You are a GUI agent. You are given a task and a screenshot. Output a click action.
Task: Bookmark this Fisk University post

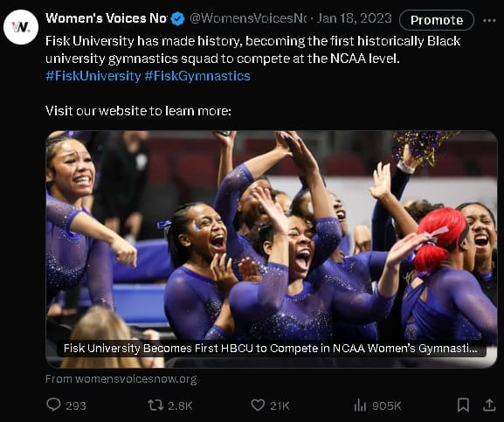point(463,405)
